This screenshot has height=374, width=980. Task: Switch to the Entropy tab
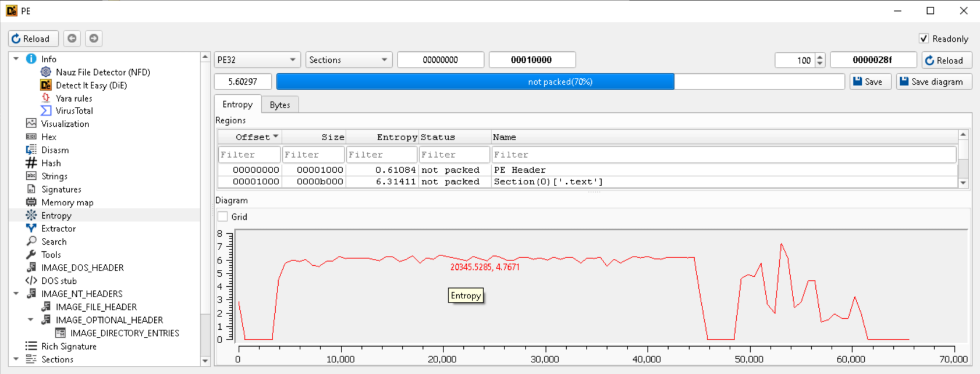(237, 105)
